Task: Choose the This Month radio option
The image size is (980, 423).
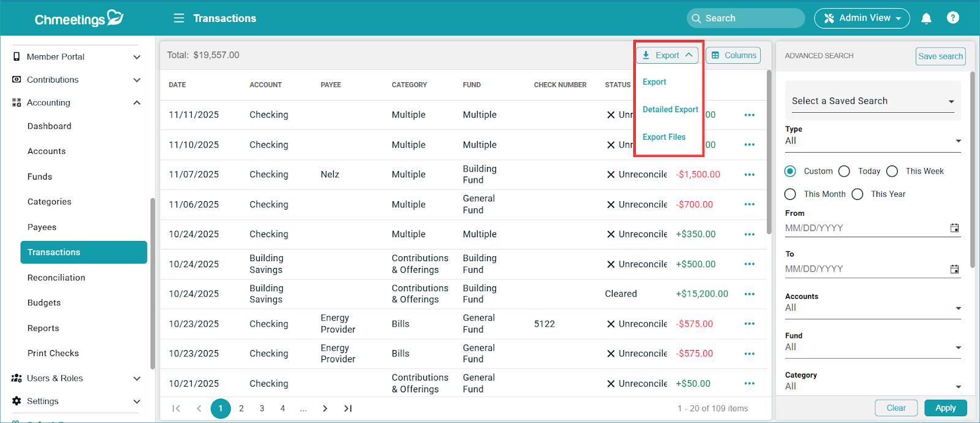Action: click(791, 194)
